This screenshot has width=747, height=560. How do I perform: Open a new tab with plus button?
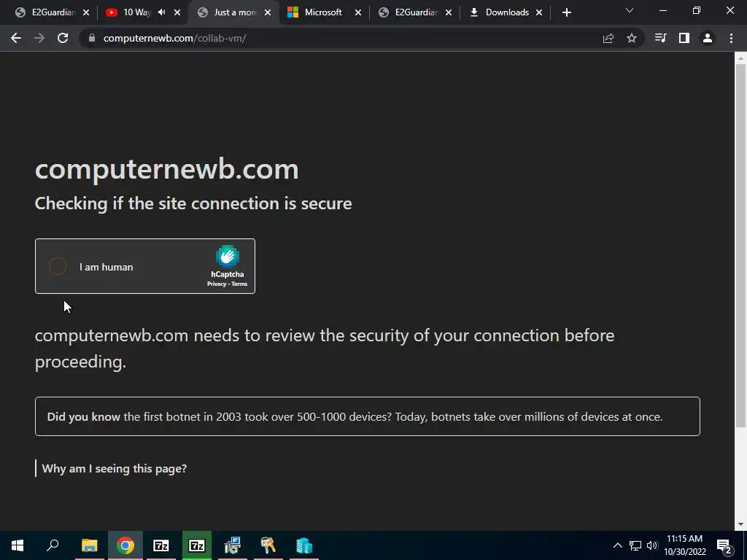[x=566, y=13]
